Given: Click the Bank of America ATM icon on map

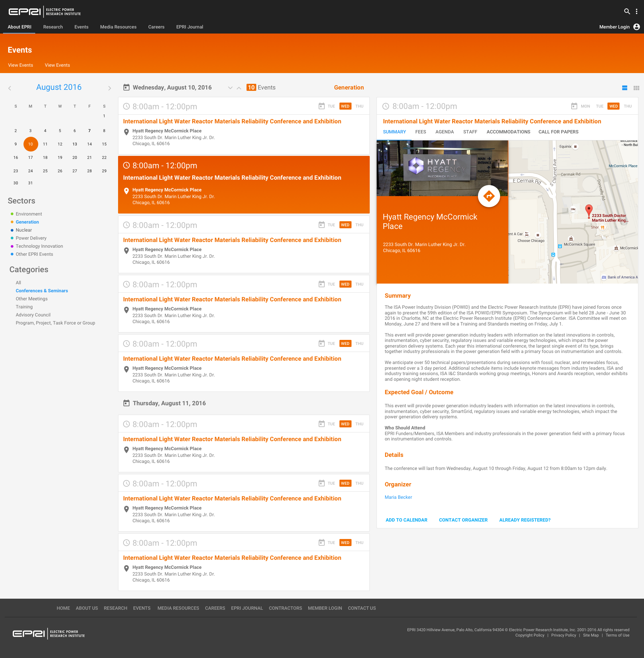Looking at the screenshot, I should point(603,278).
